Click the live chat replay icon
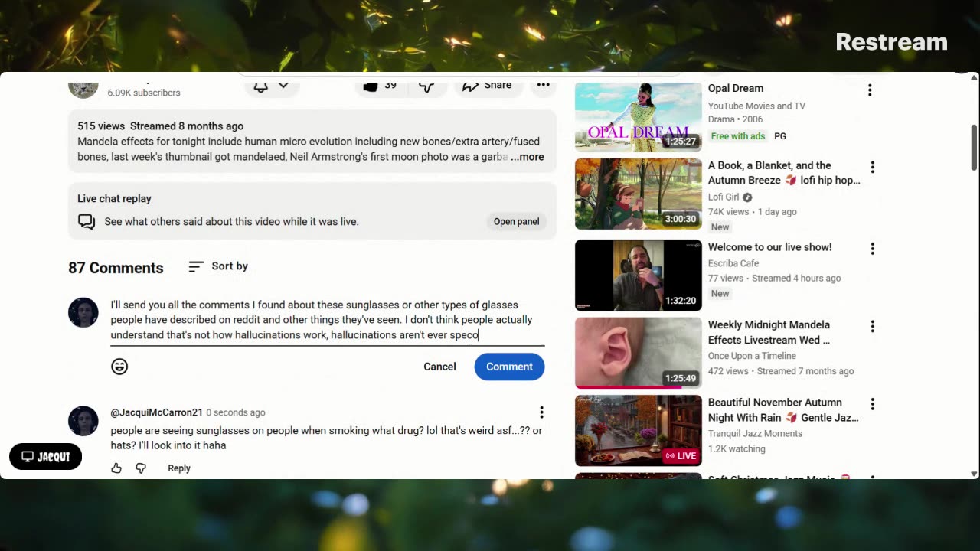The height and width of the screenshot is (551, 980). (87, 222)
